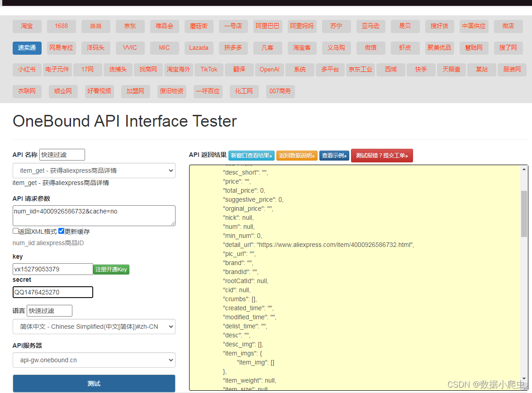Click the secret input field
This screenshot has height=393, width=532.
(52, 292)
